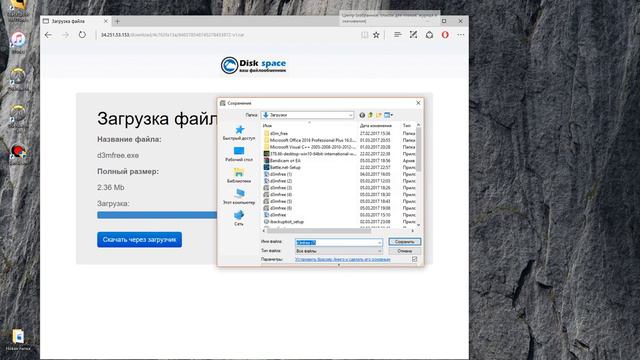The width and height of the screenshot is (640, 360).
Task: Open the view menu dropdown icon
Action: 389,115
